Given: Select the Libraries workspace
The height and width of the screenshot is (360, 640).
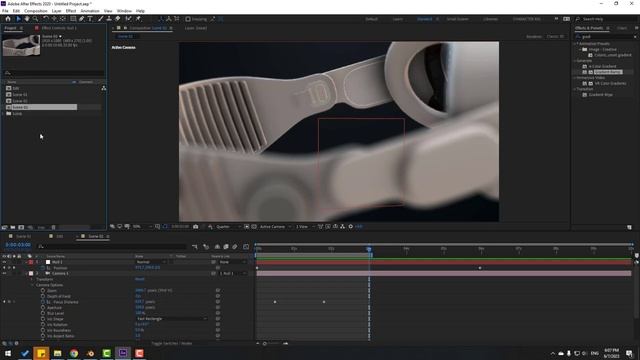Looking at the screenshot, I should tap(491, 19).
